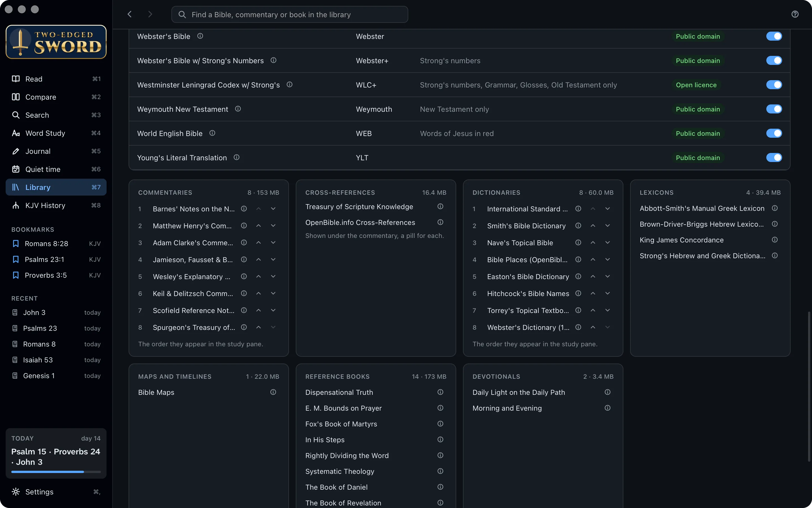Open the Read section

[56, 79]
